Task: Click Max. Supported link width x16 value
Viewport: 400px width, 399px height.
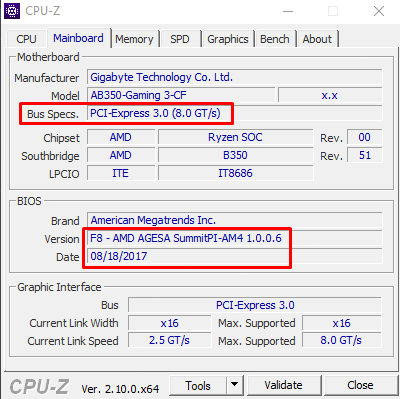Action: pos(342,323)
